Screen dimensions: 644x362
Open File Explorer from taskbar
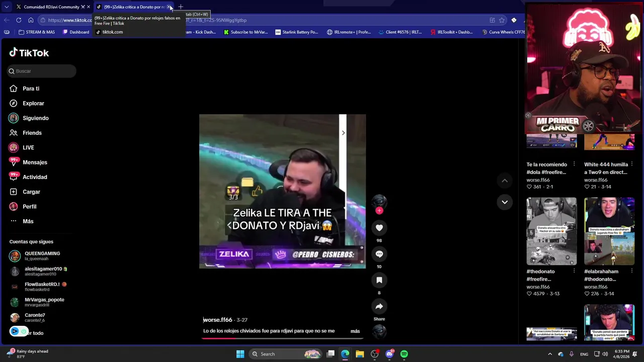coord(360,354)
